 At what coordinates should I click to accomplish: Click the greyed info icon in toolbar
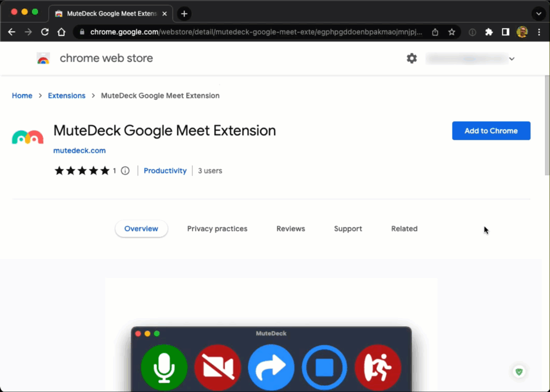472,32
